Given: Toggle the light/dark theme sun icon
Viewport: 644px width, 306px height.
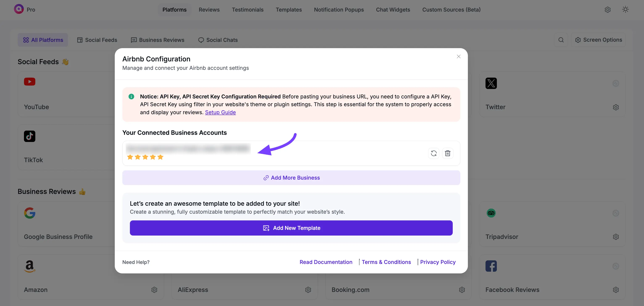Looking at the screenshot, I should [625, 9].
